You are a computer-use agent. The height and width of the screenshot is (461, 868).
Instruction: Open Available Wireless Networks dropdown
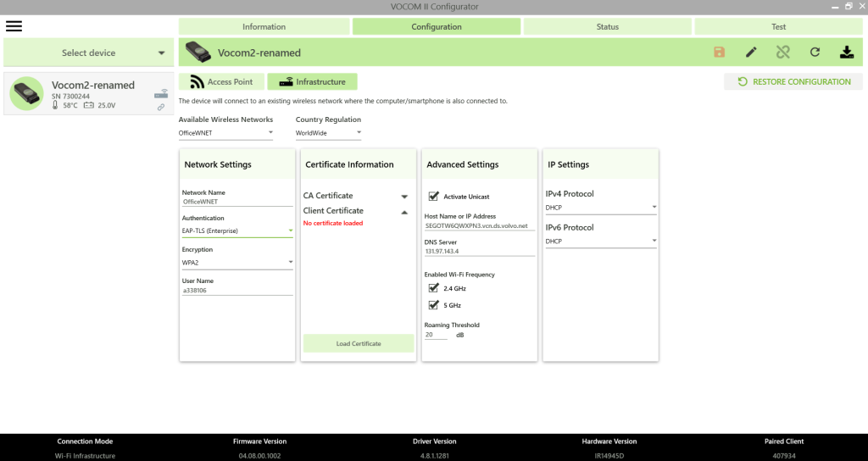pos(225,133)
